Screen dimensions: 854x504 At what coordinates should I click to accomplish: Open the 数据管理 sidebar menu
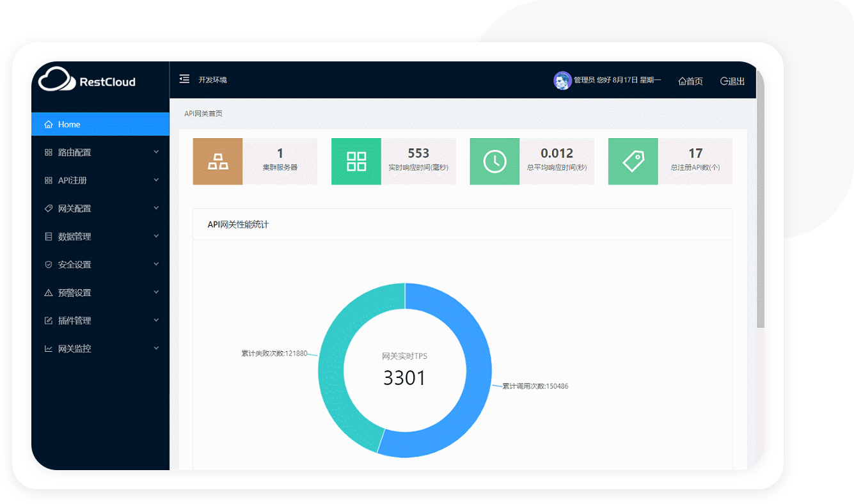tap(100, 237)
